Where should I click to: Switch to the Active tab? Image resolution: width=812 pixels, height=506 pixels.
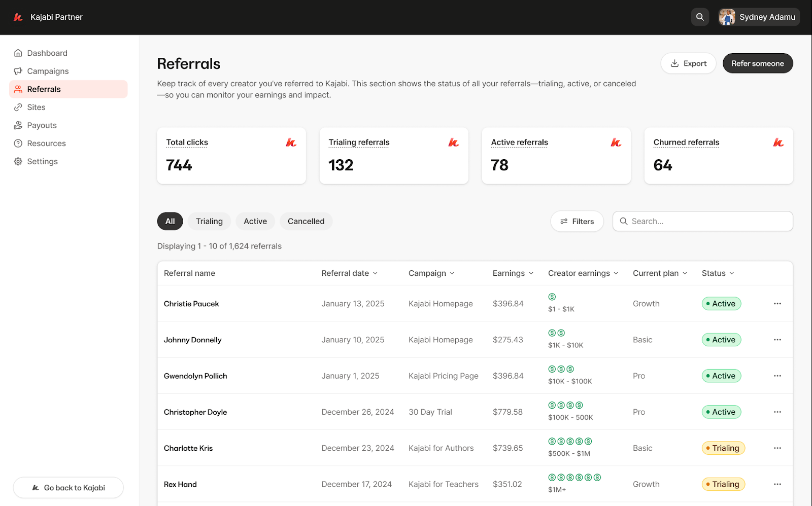(x=255, y=222)
